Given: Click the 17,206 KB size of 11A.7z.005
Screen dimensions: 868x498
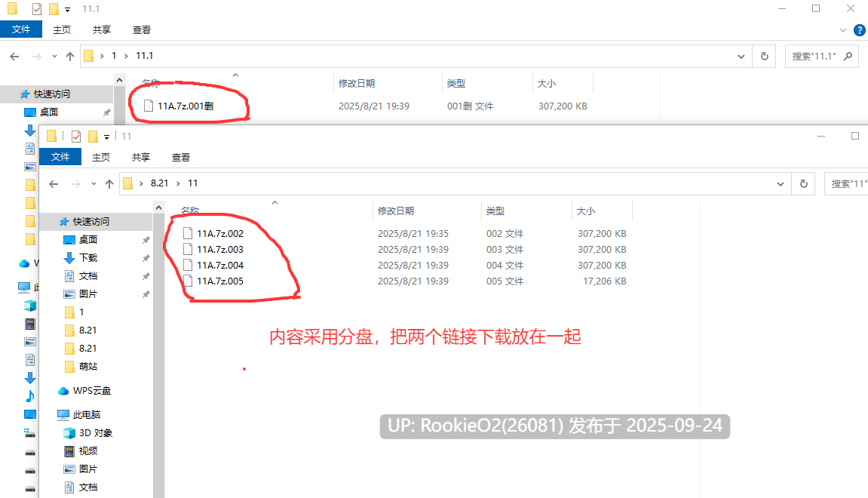Looking at the screenshot, I should [605, 281].
